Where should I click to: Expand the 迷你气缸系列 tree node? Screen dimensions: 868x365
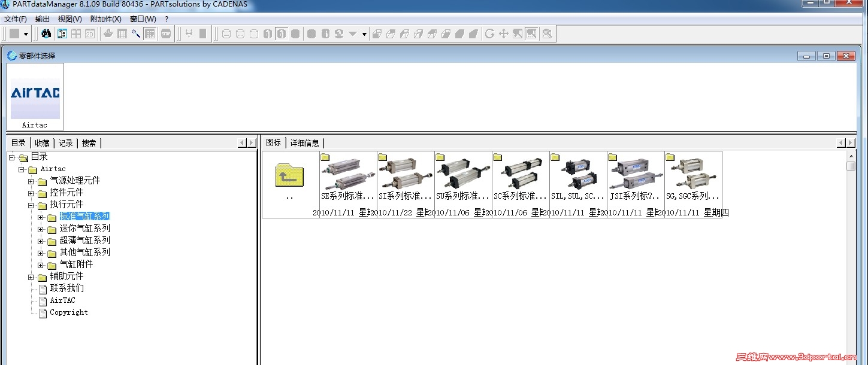coord(41,229)
